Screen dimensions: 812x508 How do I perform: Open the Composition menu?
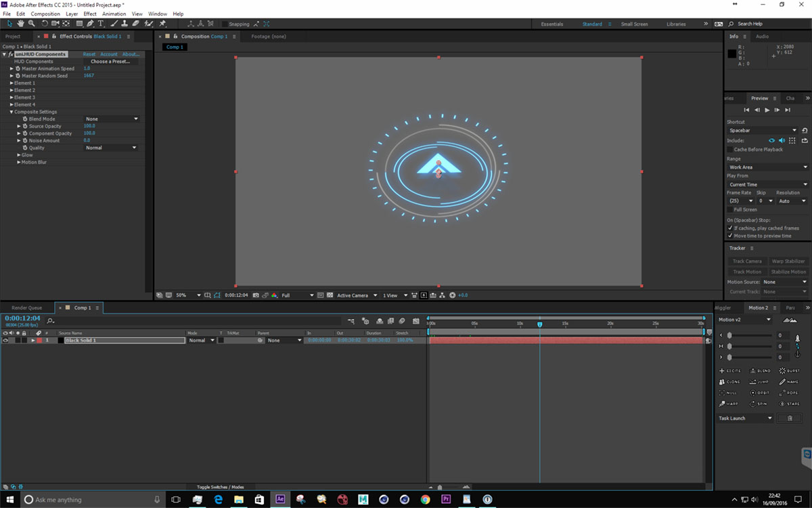(45, 14)
